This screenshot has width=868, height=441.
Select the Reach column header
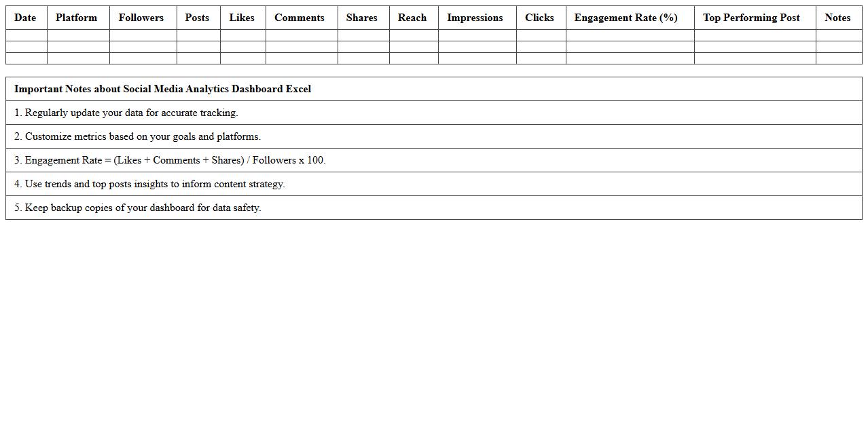412,18
